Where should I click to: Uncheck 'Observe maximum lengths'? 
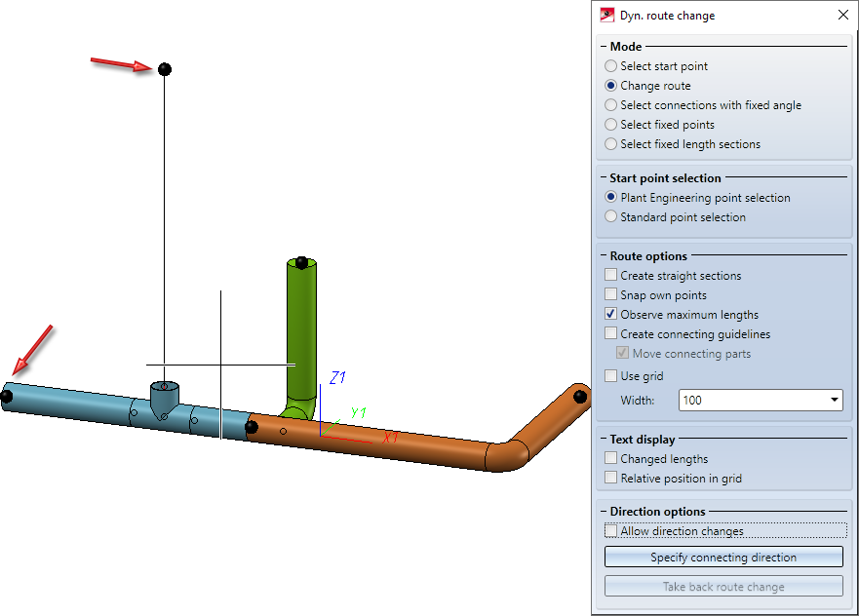coord(610,314)
